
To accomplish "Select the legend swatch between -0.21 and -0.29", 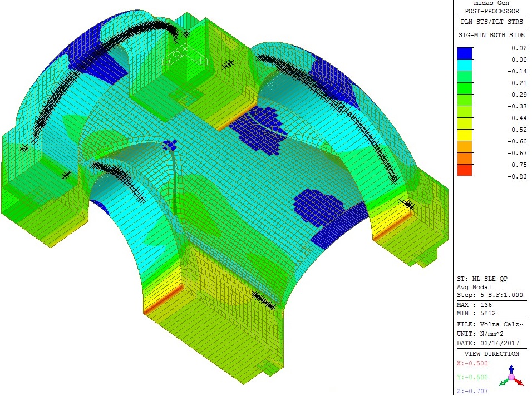I will point(465,88).
